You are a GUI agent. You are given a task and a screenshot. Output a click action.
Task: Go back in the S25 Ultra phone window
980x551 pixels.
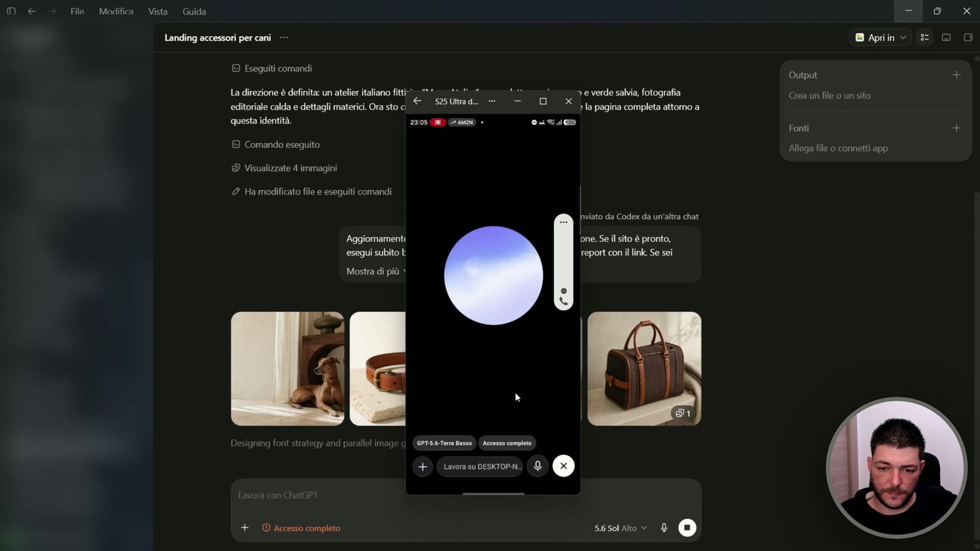point(417,101)
